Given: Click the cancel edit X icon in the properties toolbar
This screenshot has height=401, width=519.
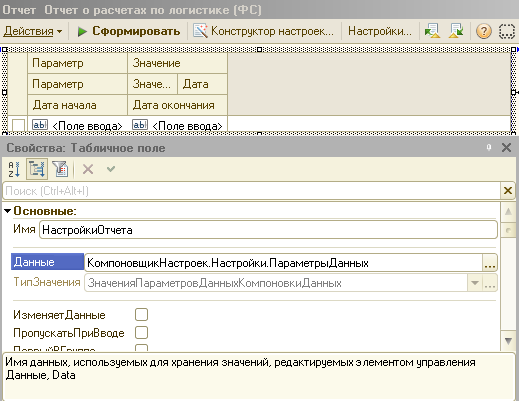Looking at the screenshot, I should [88, 169].
